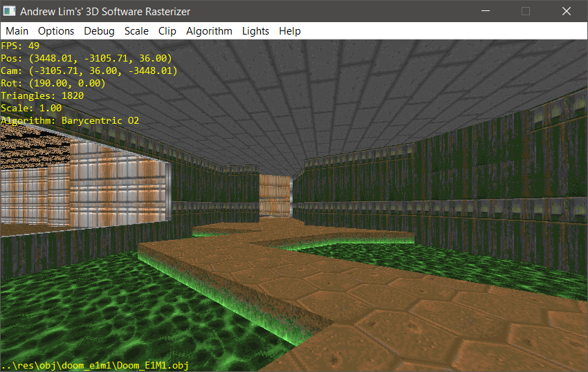The width and height of the screenshot is (588, 372).
Task: Open the Main menu
Action: click(17, 31)
